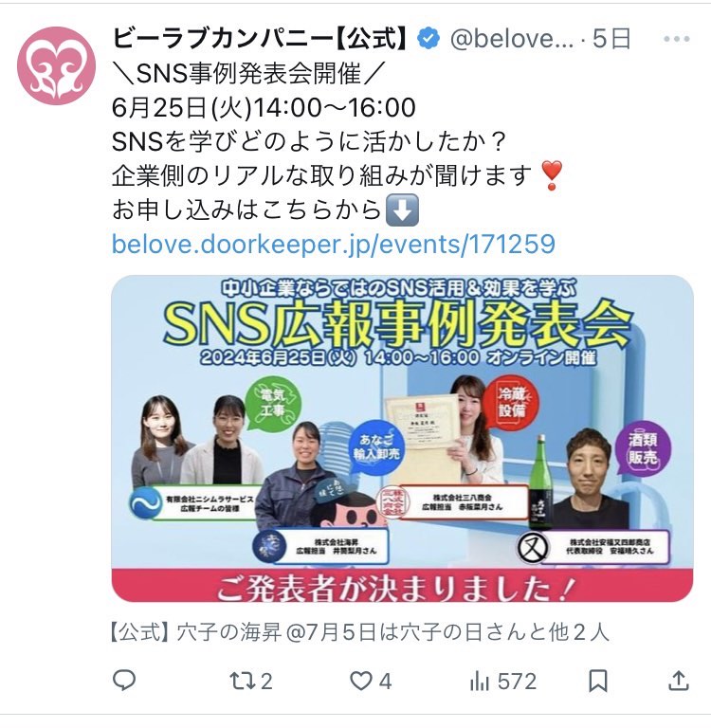Click the repost count 2
This screenshot has width=711, height=728.
coord(266,682)
